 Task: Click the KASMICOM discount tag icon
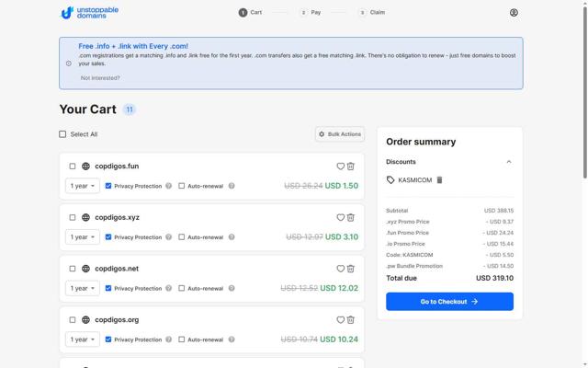390,180
